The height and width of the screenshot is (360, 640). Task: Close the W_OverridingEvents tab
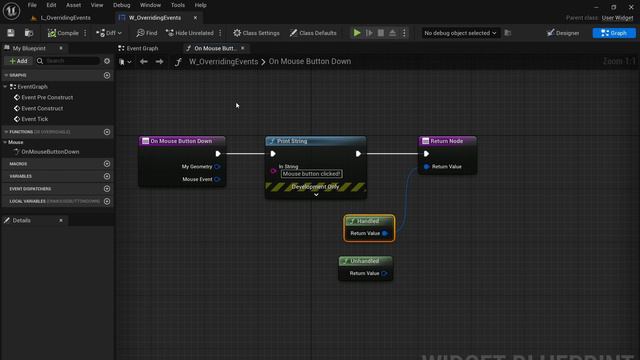pos(195,18)
